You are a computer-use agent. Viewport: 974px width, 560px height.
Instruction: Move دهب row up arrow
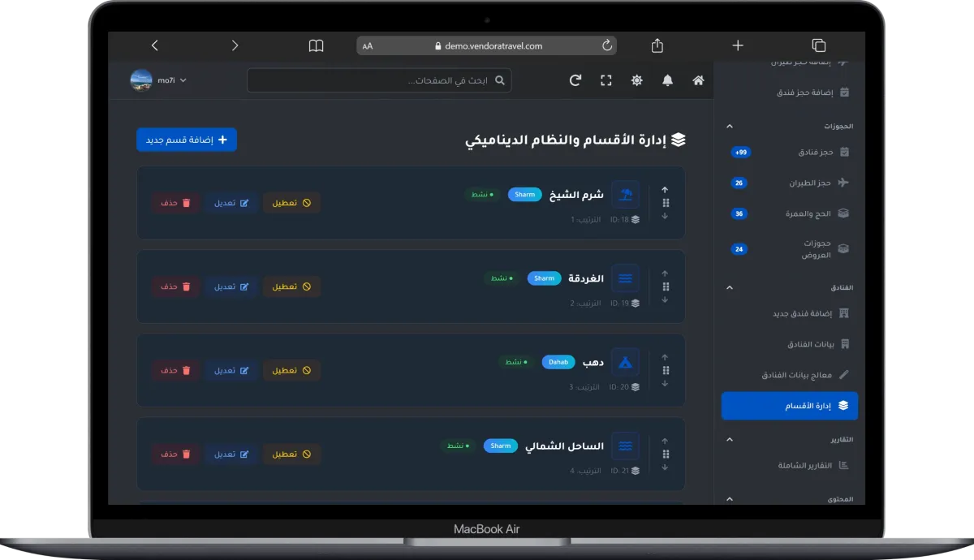click(665, 357)
